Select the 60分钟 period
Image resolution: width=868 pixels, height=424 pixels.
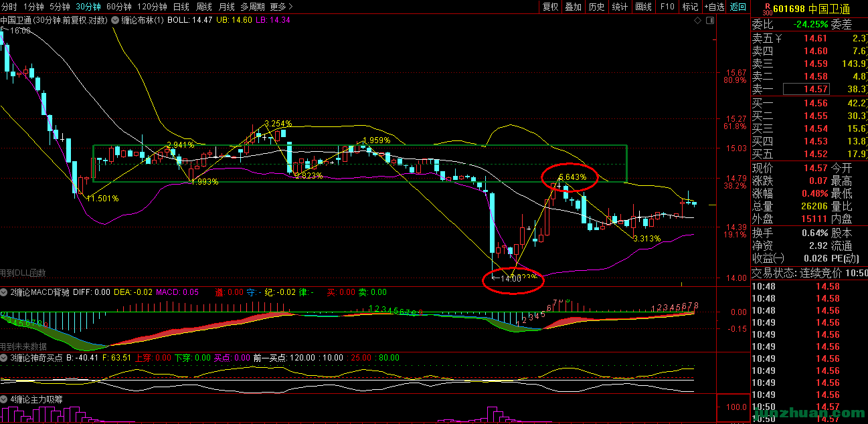tap(118, 7)
